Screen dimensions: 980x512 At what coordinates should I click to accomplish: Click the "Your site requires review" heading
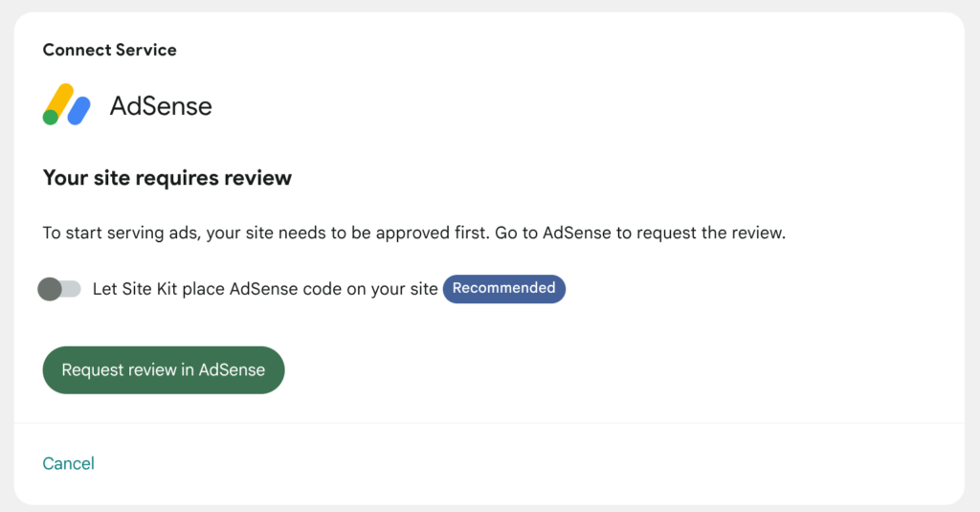click(167, 178)
